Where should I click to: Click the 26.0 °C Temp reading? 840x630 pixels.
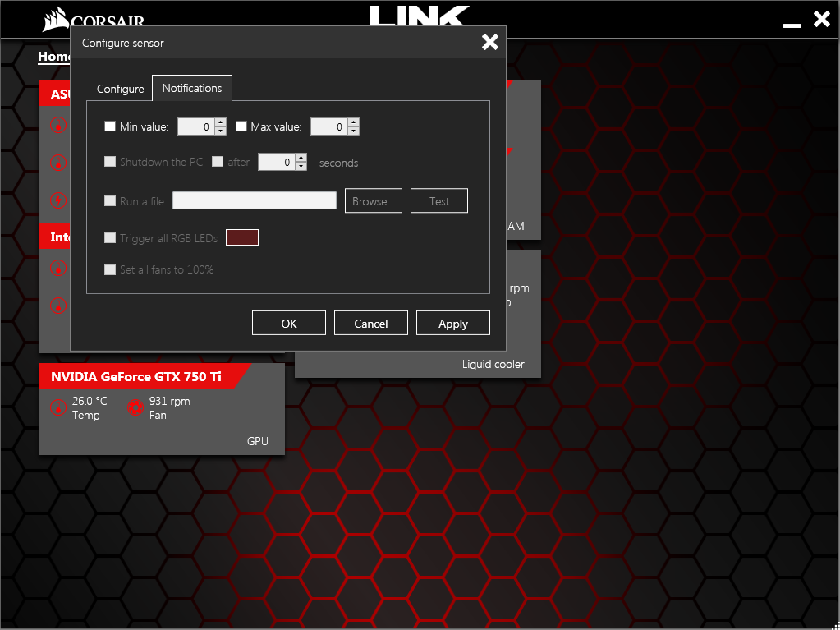[90, 407]
